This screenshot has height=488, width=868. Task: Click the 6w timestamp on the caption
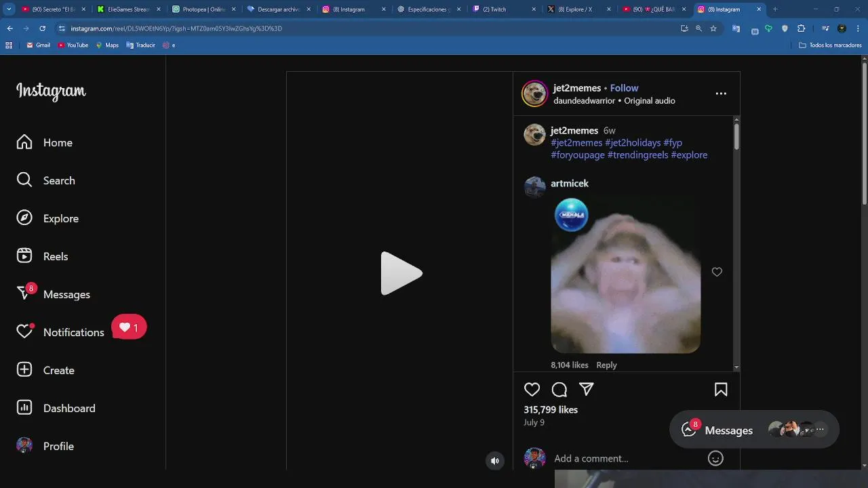(x=609, y=131)
